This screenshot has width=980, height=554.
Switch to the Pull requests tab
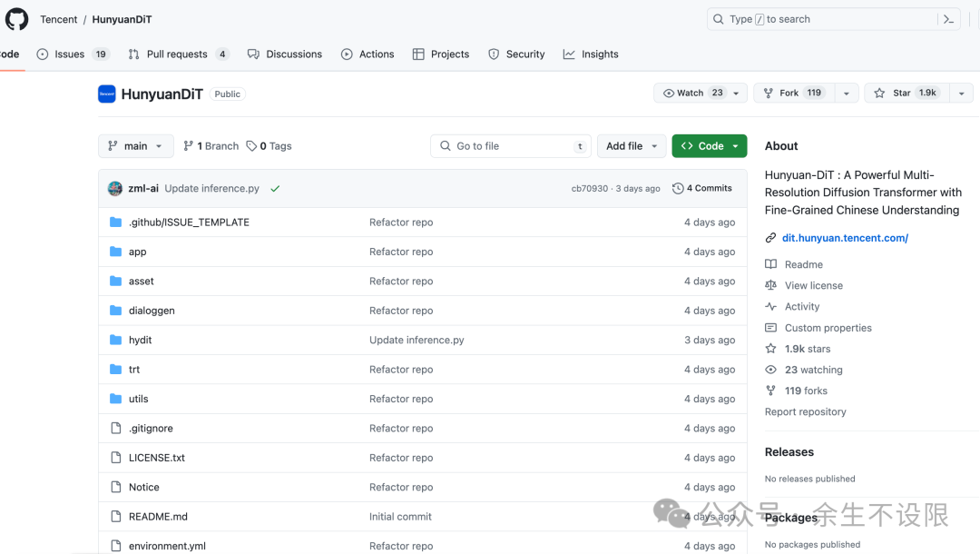pyautogui.click(x=178, y=54)
